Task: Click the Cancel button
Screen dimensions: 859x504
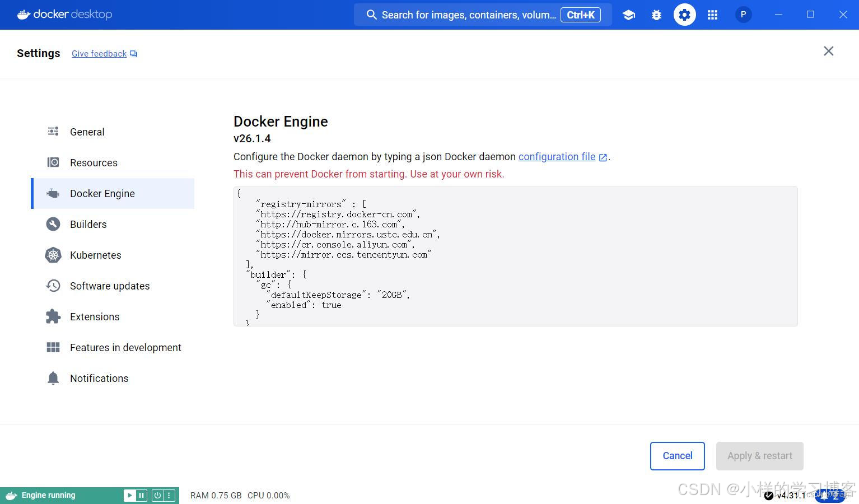Action: click(678, 456)
